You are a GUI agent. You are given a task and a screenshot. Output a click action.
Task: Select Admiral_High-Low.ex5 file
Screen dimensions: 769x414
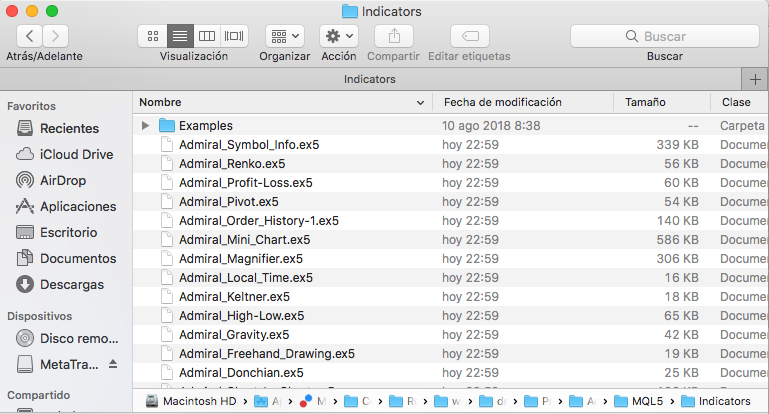tap(242, 316)
